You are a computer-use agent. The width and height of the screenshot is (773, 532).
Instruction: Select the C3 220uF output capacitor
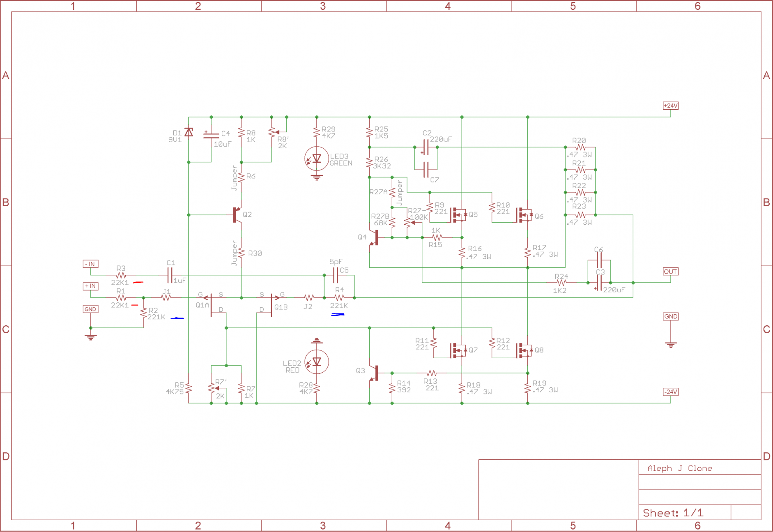(599, 283)
